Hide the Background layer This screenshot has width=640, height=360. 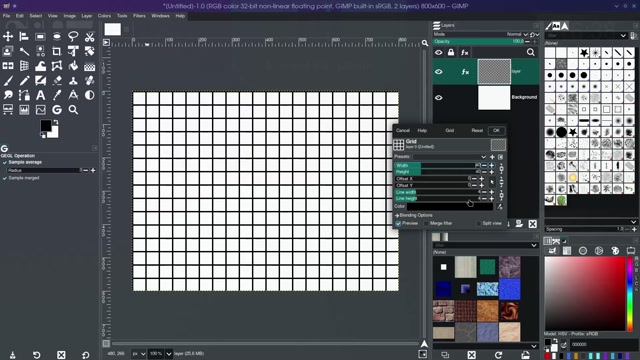coord(439,98)
